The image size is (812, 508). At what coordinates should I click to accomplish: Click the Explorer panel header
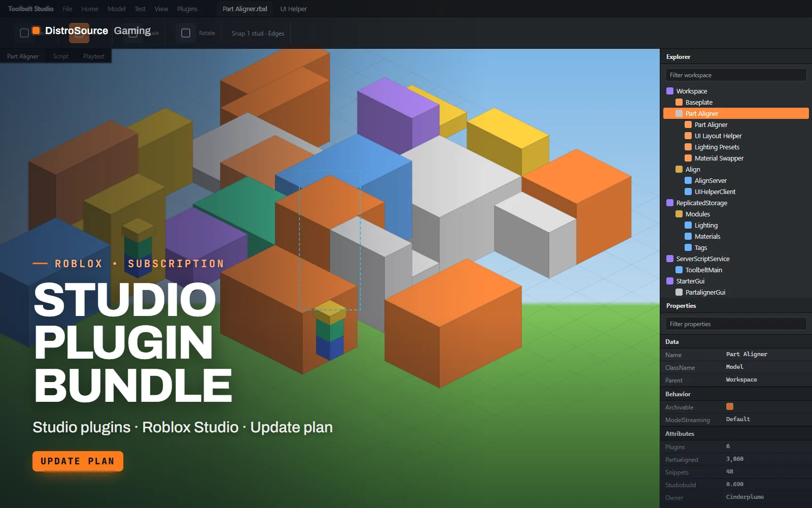pyautogui.click(x=736, y=57)
